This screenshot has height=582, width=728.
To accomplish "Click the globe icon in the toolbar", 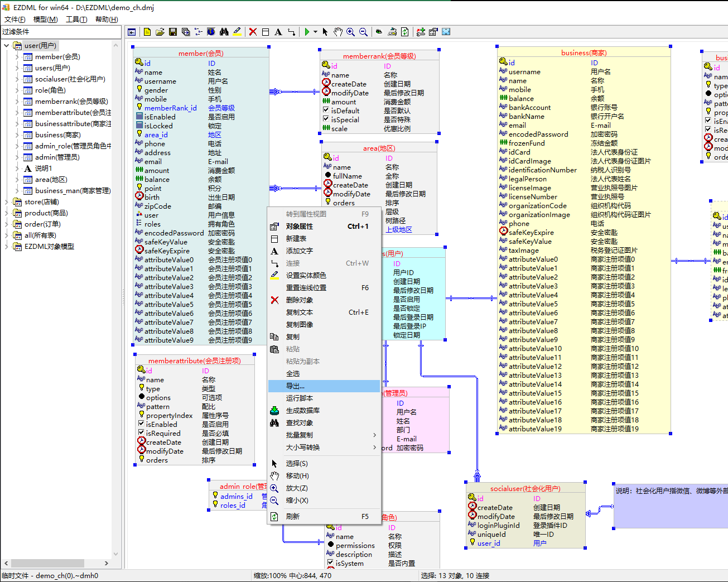I will pos(211,32).
